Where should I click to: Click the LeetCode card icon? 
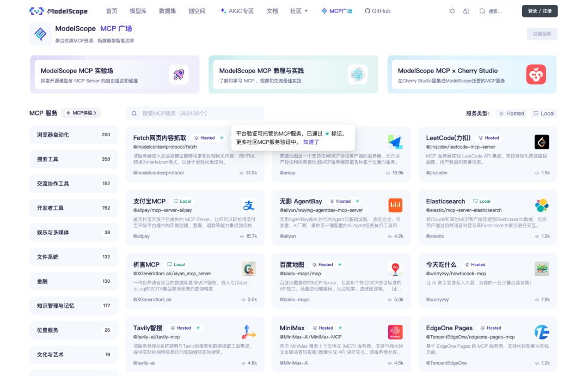pos(542,142)
